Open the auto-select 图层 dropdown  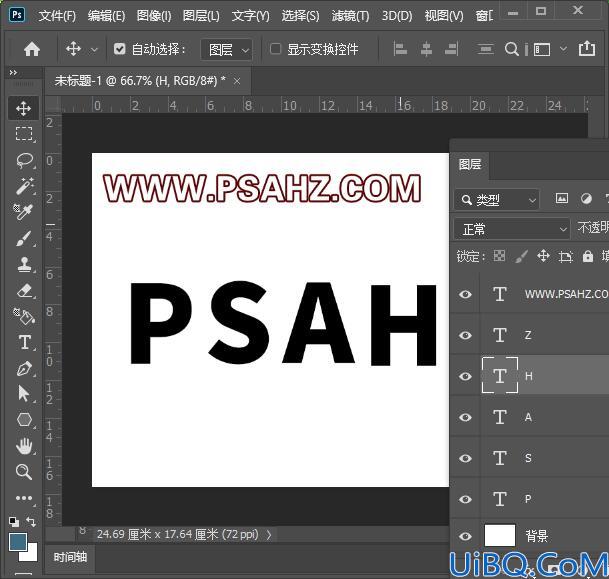(x=226, y=50)
